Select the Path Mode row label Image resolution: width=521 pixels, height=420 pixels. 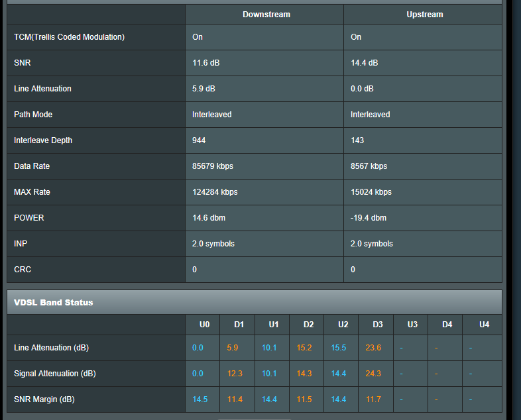point(32,115)
